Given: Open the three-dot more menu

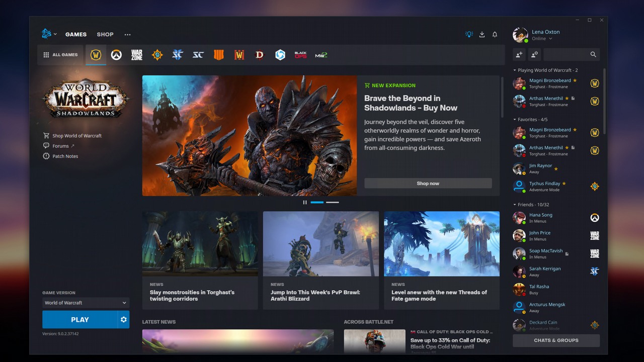Looking at the screenshot, I should click(127, 35).
